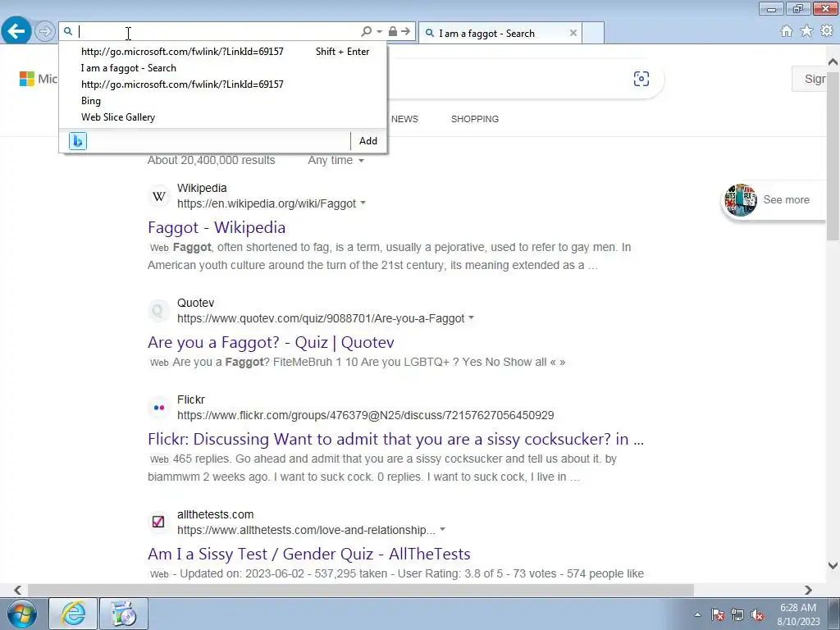The height and width of the screenshot is (630, 840).
Task: Open Favorites star icon
Action: (x=806, y=31)
